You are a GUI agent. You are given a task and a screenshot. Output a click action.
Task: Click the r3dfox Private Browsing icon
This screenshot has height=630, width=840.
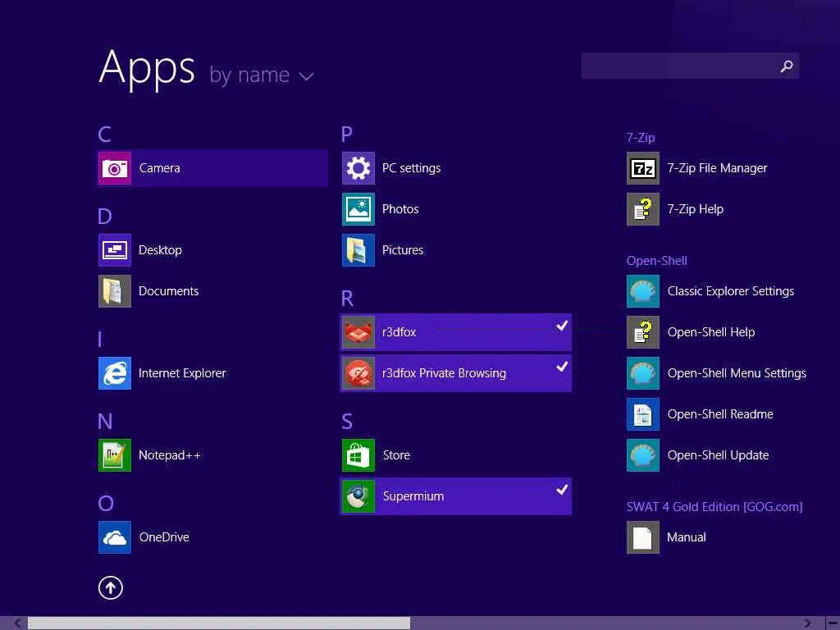358,373
